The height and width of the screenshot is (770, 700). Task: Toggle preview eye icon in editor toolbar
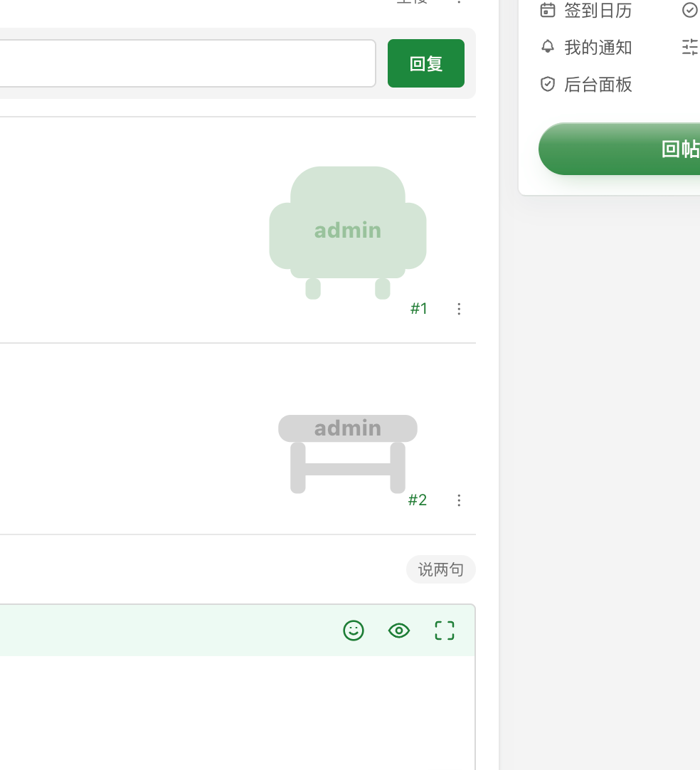[399, 631]
